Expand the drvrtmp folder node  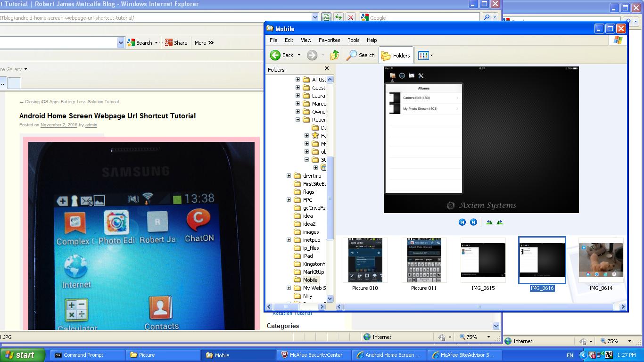click(289, 176)
